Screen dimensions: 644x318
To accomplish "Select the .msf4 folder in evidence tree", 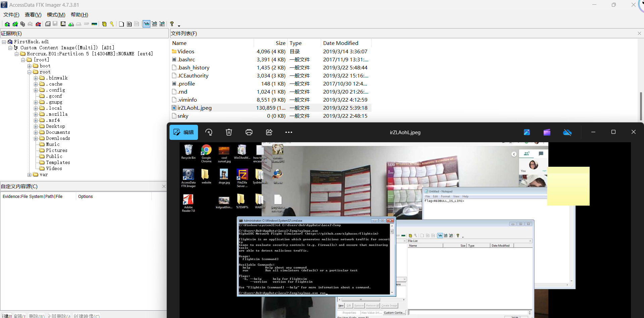I will click(x=53, y=120).
